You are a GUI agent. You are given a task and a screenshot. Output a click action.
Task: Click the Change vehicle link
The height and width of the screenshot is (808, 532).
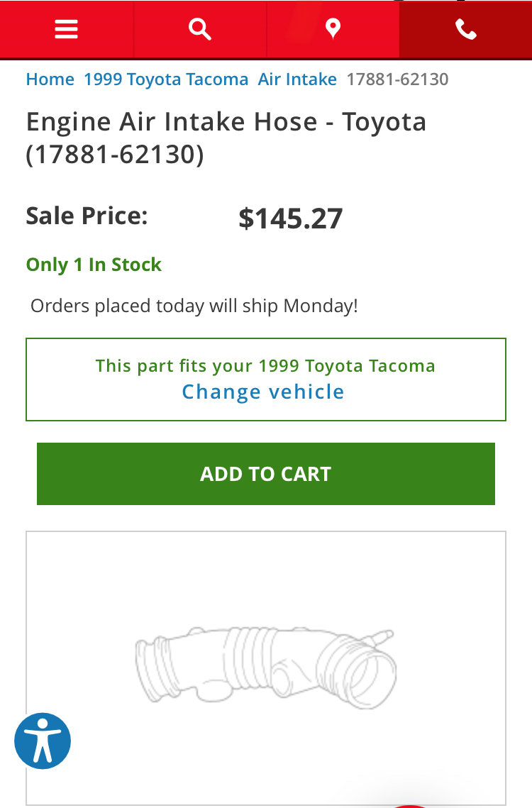coord(263,392)
